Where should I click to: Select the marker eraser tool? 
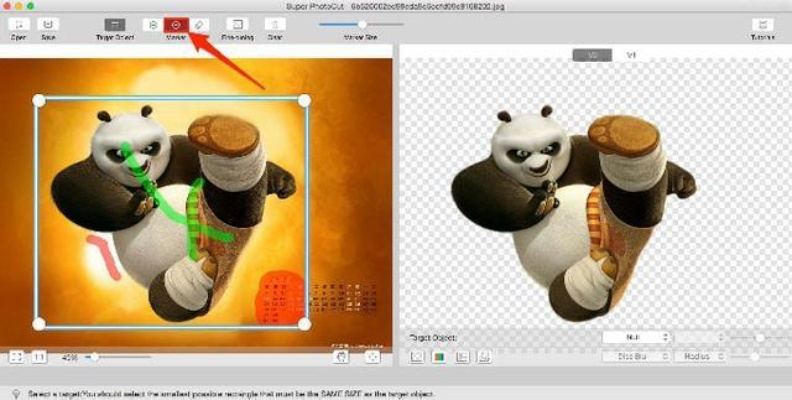[199, 23]
